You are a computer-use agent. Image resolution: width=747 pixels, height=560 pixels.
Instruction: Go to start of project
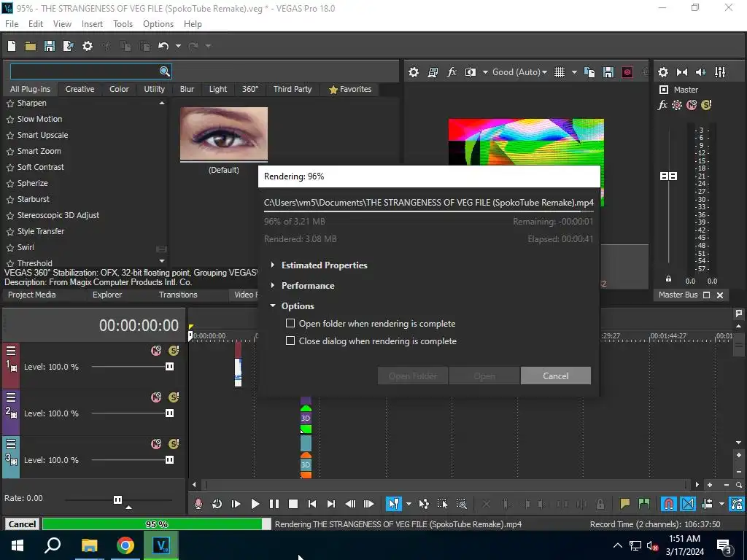coord(312,504)
